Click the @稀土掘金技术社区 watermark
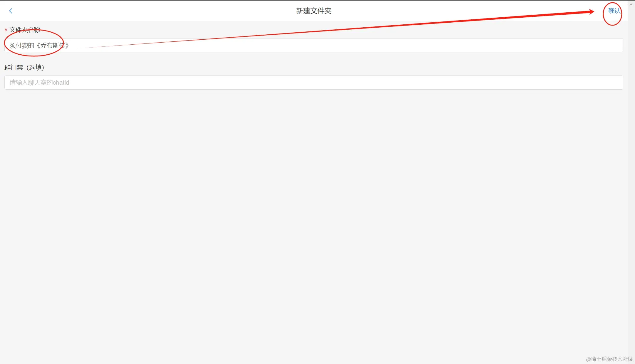The height and width of the screenshot is (364, 635). [609, 359]
